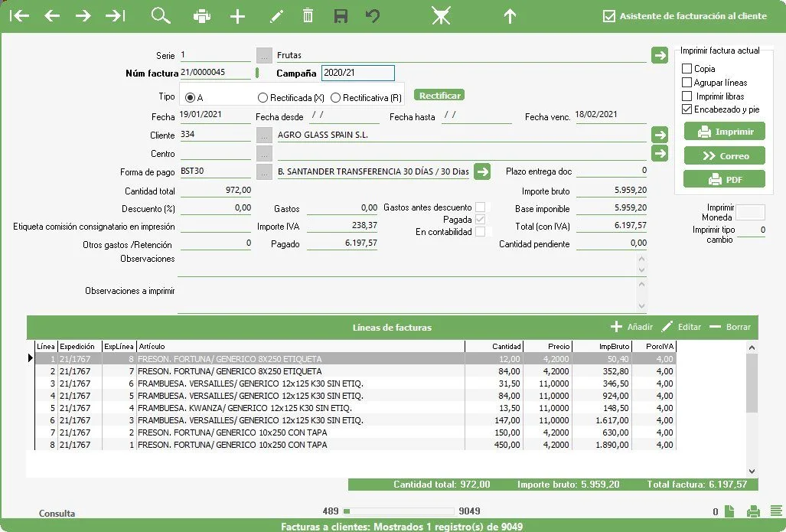786x532 pixels.
Task: Open green arrow next to Frutas serie
Action: coord(660,54)
